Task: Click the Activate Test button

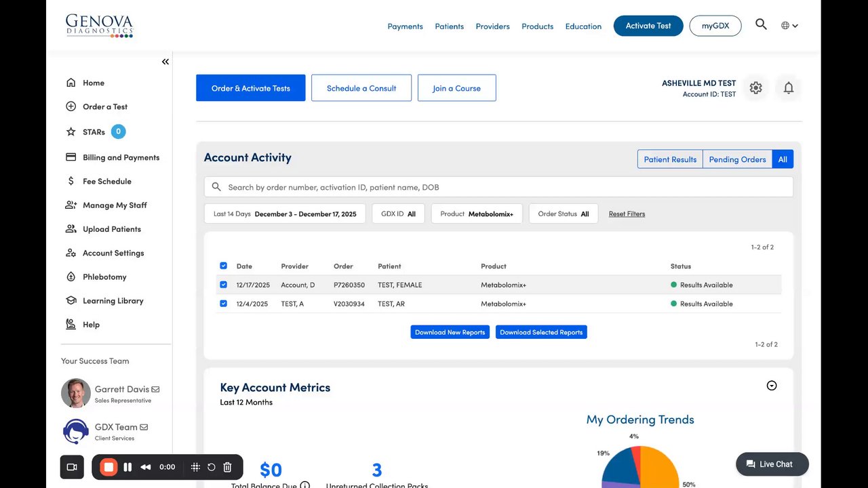Action: click(x=648, y=26)
